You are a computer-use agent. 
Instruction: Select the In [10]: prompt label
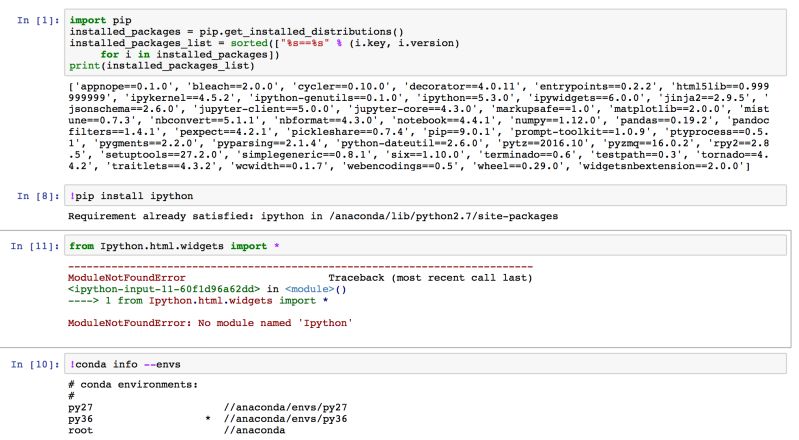pos(35,364)
